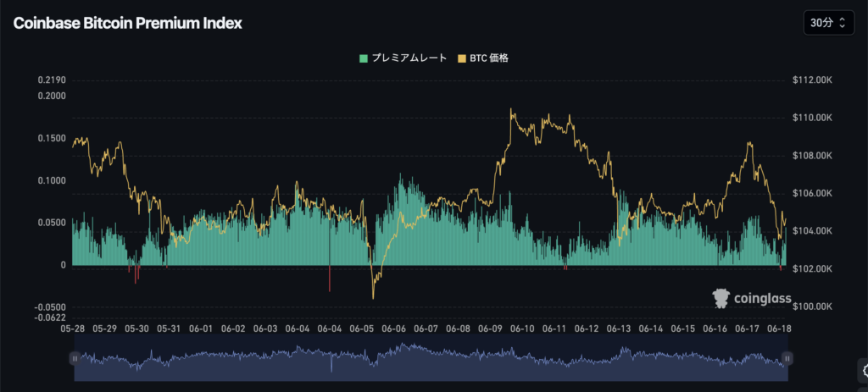Click the yellow BTC 価格 legend swatch
Screen dimensions: 868x392
point(462,58)
